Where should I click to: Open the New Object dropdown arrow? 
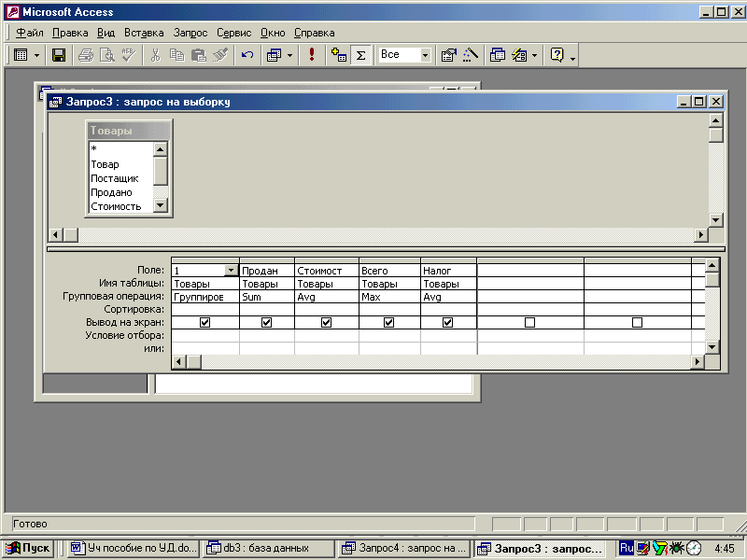(x=534, y=55)
